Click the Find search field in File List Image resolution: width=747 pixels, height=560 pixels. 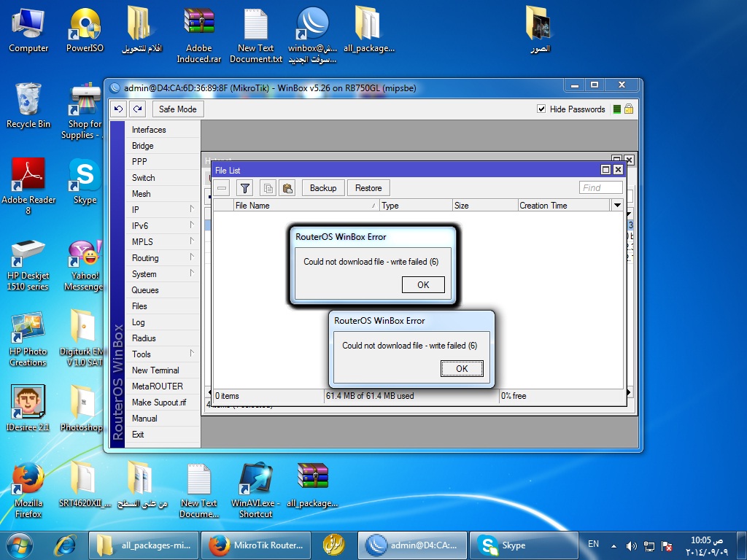601,187
